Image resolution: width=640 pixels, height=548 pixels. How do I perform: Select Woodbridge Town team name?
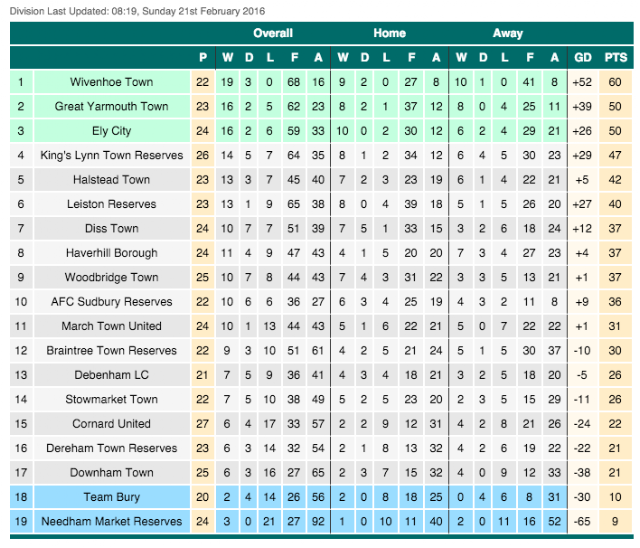(111, 277)
